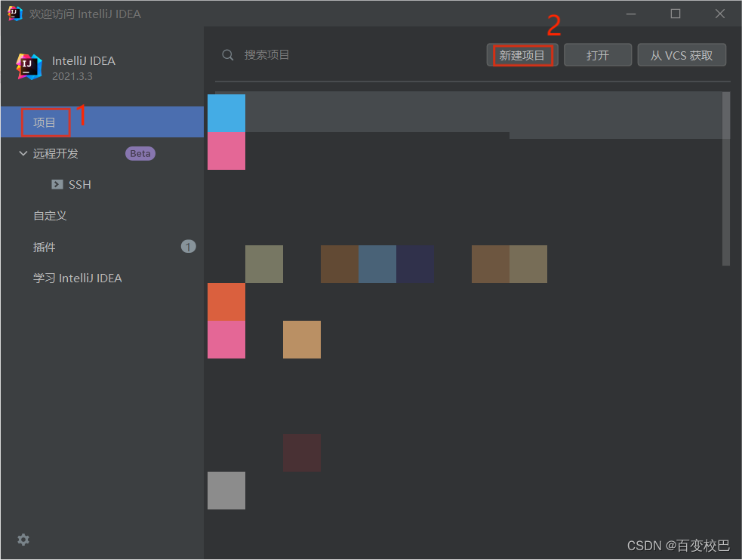Close the IntelliJ IDEA welcome window
742x560 pixels.
tap(720, 14)
